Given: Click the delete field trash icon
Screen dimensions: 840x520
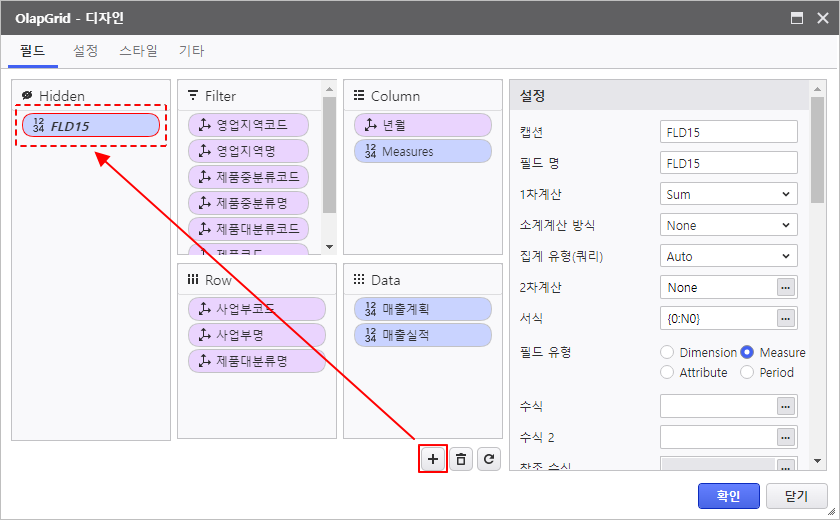Looking at the screenshot, I should coord(461,459).
